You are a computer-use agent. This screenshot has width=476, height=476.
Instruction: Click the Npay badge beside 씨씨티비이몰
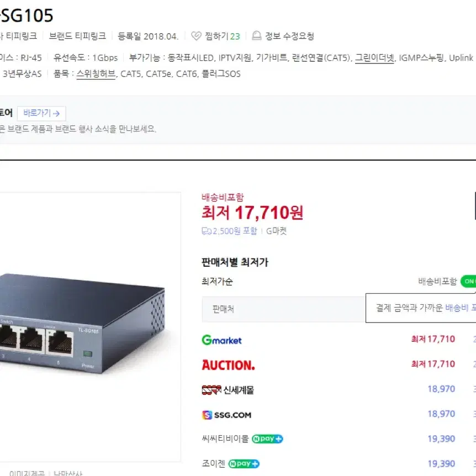point(267,439)
